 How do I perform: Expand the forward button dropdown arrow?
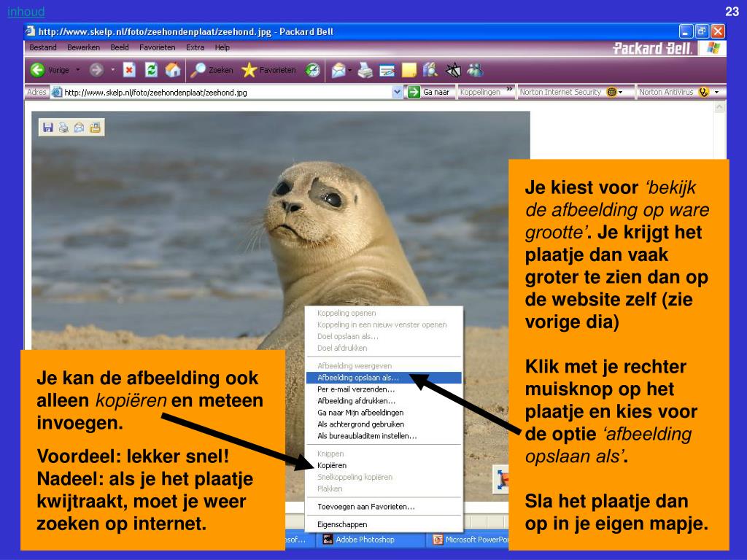point(112,70)
